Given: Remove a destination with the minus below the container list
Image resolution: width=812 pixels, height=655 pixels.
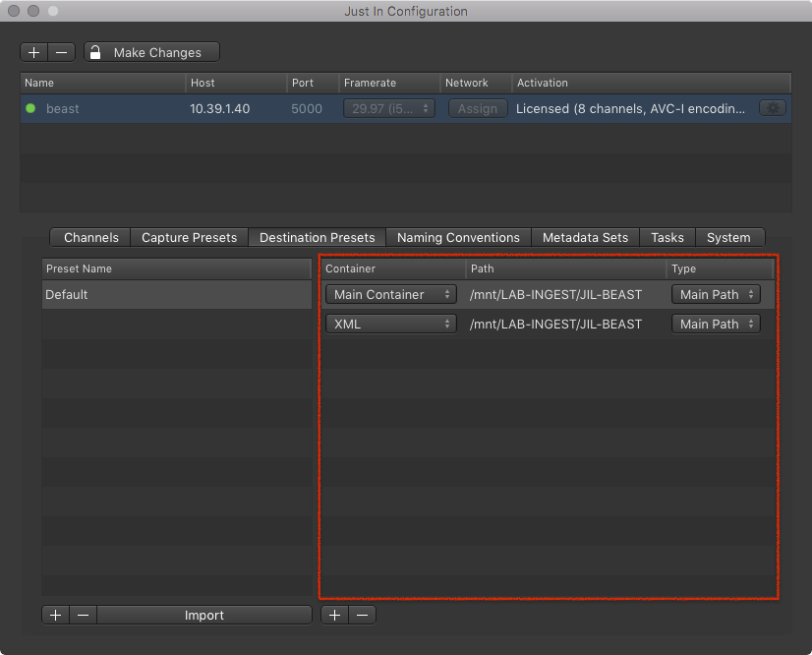Looking at the screenshot, I should tap(363, 615).
